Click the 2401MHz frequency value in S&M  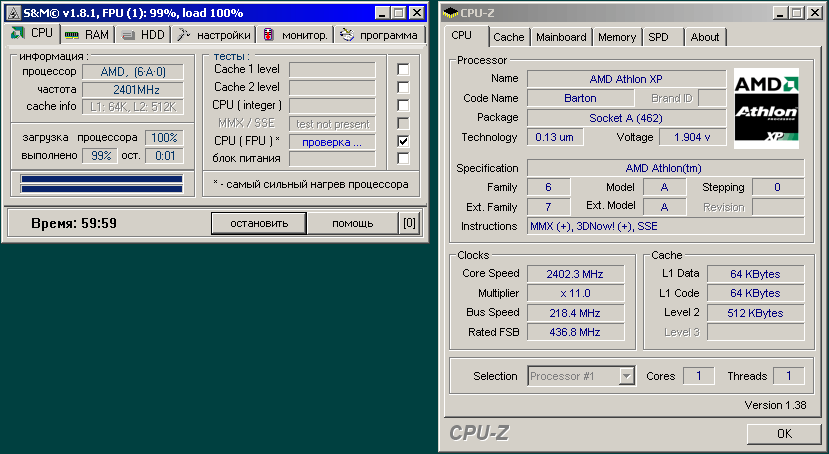(133, 90)
